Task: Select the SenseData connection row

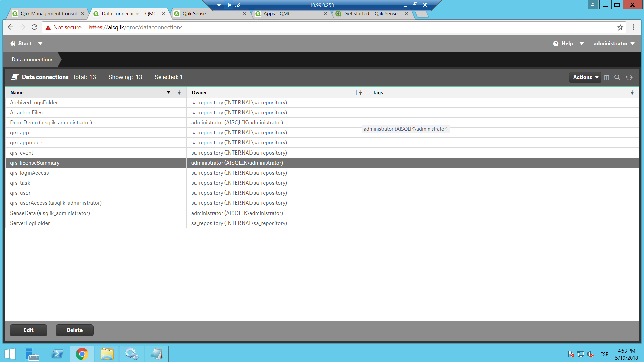Action: 50,213
